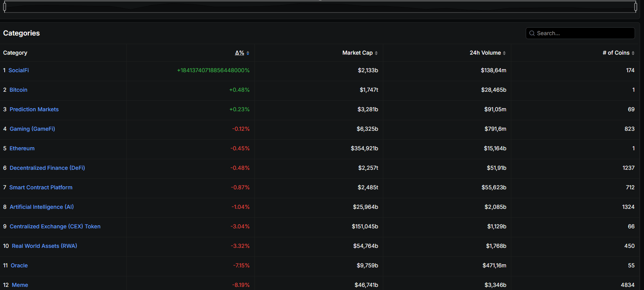Open Decentralized Finance (DeFi) category
Screen dimensions: 644x290
coord(47,168)
